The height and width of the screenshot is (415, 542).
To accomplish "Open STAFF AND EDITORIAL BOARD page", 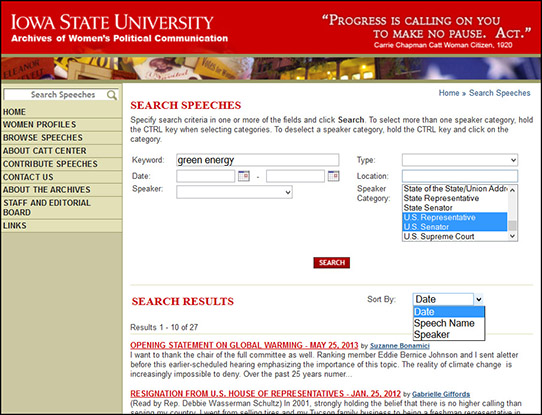I will [x=62, y=207].
